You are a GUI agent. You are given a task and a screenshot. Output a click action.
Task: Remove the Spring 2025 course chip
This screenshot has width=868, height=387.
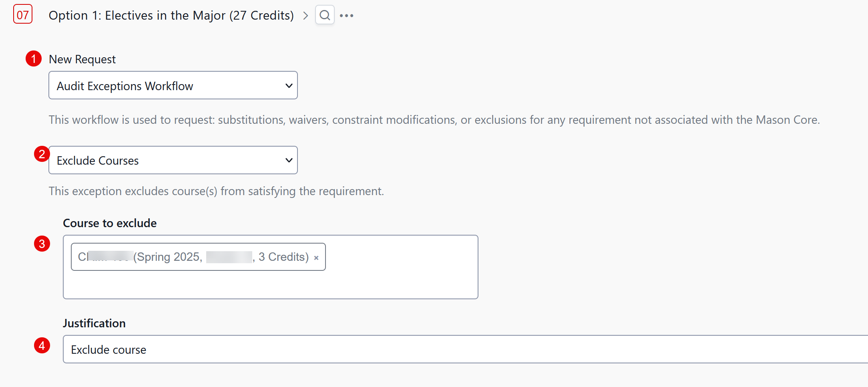point(316,258)
